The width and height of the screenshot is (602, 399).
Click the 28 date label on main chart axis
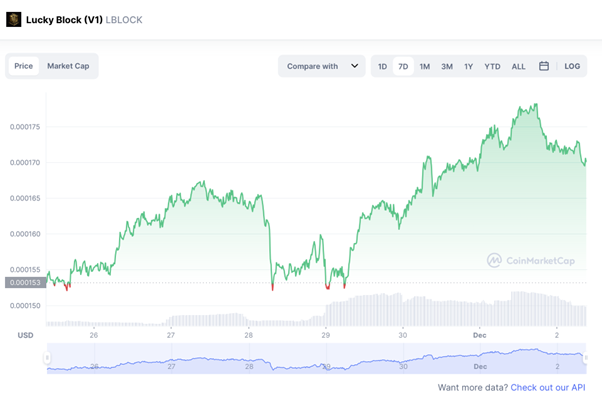click(248, 335)
